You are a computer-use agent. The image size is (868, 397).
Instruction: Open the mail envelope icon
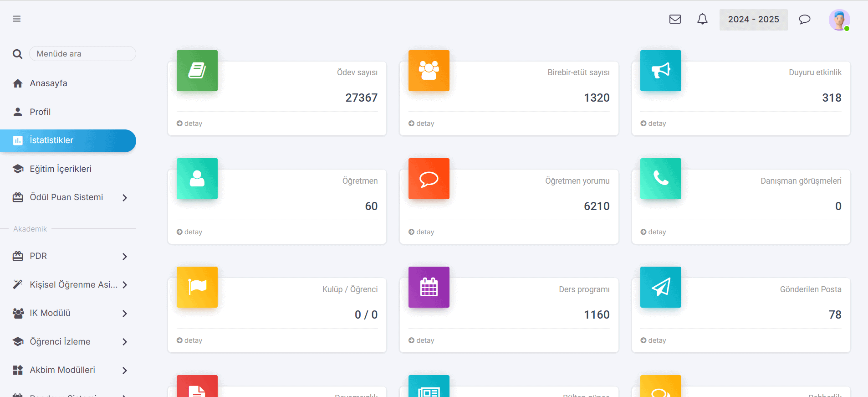(675, 19)
